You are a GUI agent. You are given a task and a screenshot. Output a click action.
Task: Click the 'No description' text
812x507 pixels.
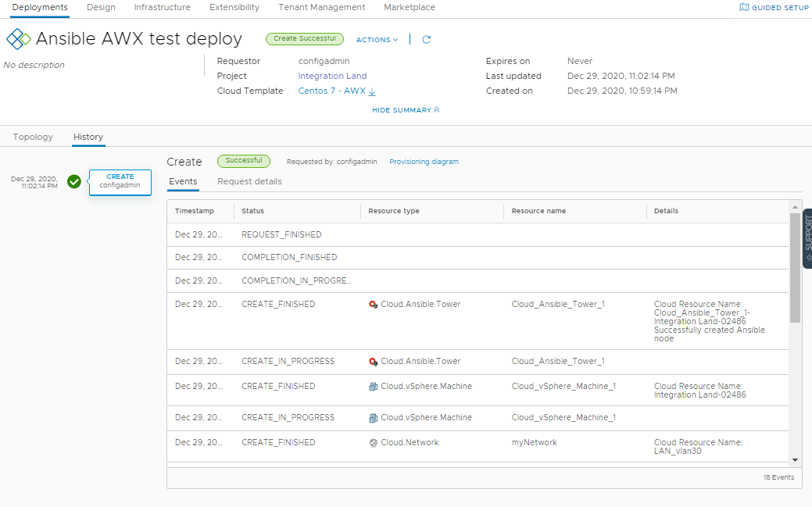pos(34,66)
